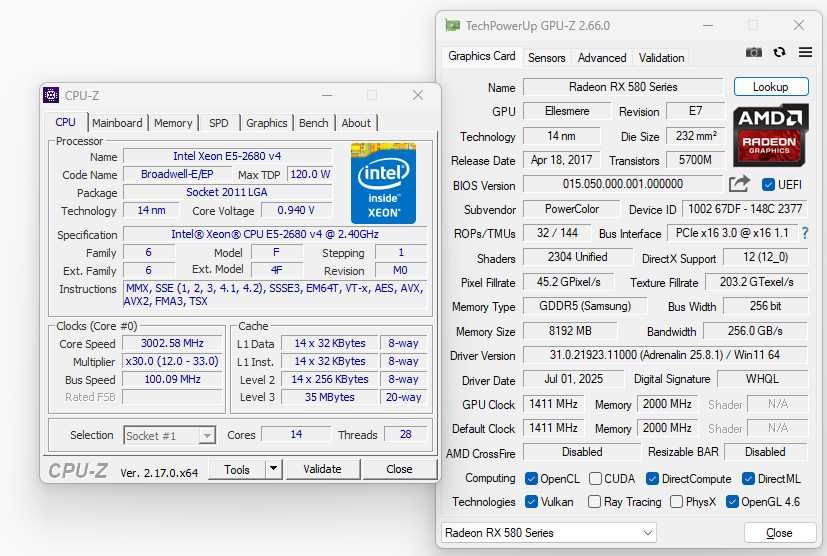Toggle the UEFI checkbox
Image resolution: width=827 pixels, height=556 pixels.
pos(768,184)
